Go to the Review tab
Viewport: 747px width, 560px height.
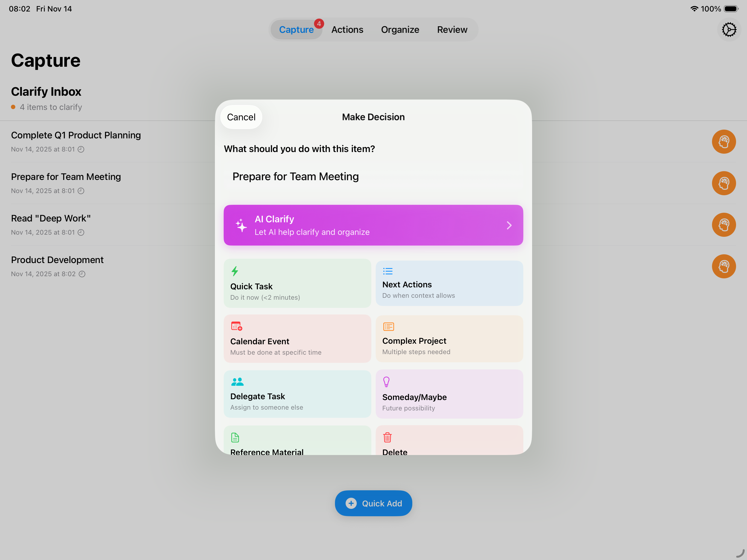[452, 30]
